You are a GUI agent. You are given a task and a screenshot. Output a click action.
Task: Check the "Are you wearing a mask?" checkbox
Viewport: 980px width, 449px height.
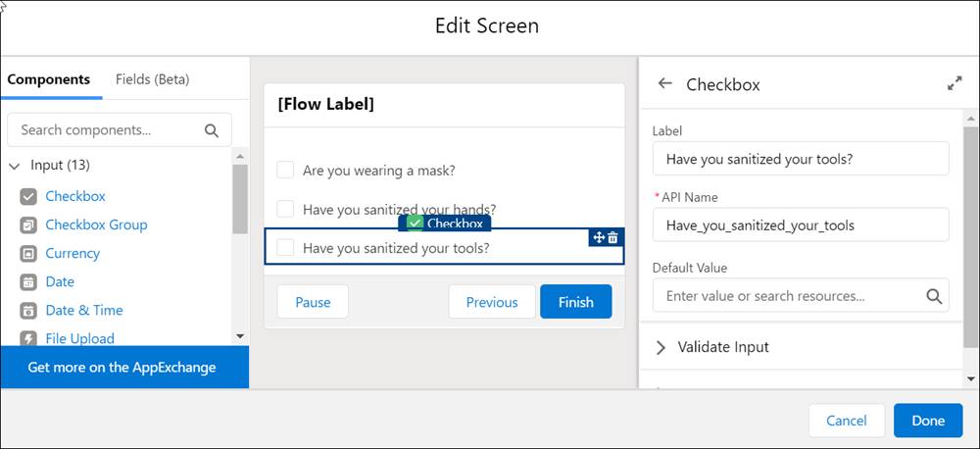pos(285,170)
